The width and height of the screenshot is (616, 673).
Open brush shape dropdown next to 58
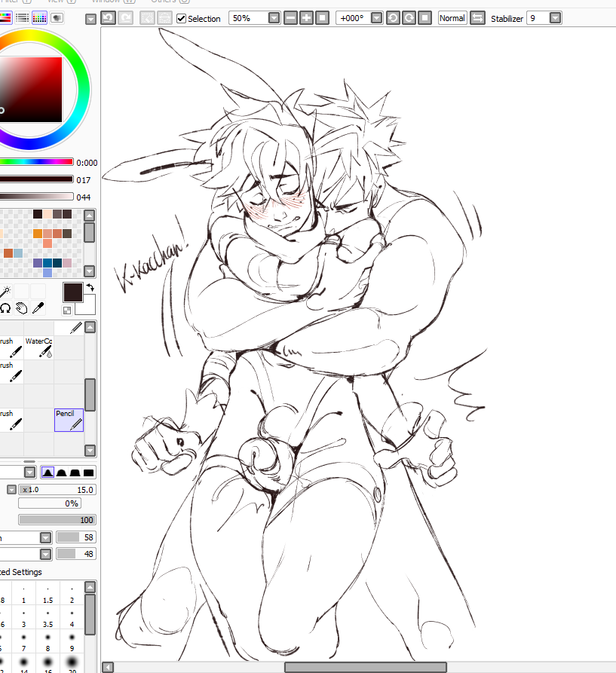click(x=45, y=537)
